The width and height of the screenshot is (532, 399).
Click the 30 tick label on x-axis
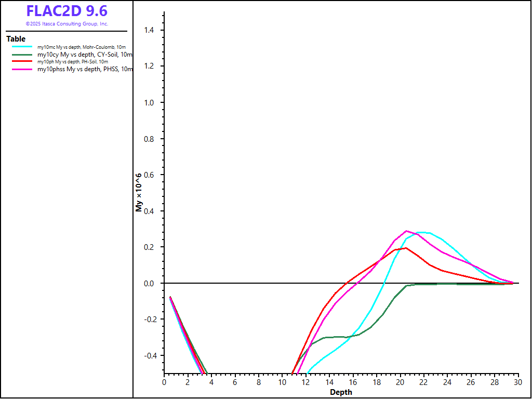point(517,382)
